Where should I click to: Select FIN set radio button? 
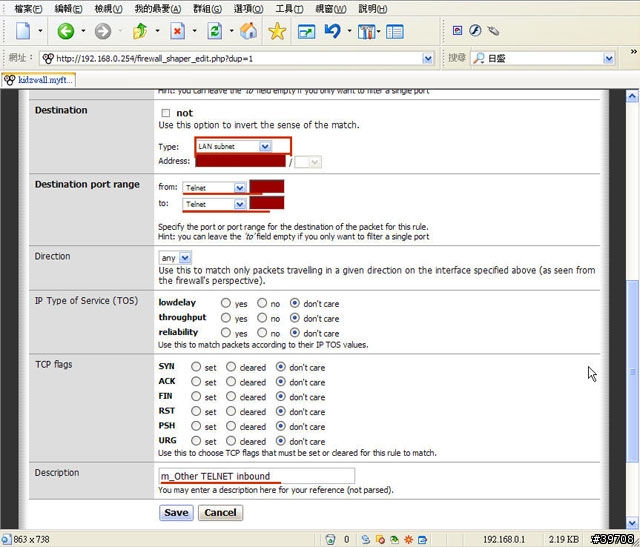coord(196,396)
